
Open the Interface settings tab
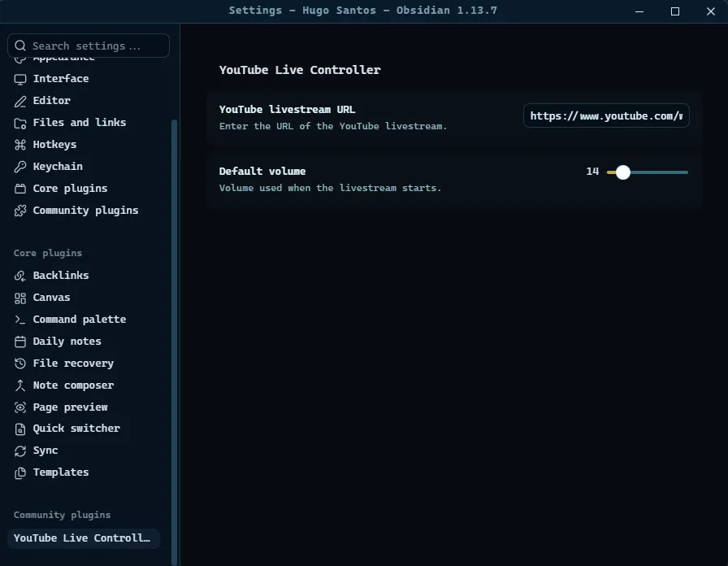tap(84, 79)
